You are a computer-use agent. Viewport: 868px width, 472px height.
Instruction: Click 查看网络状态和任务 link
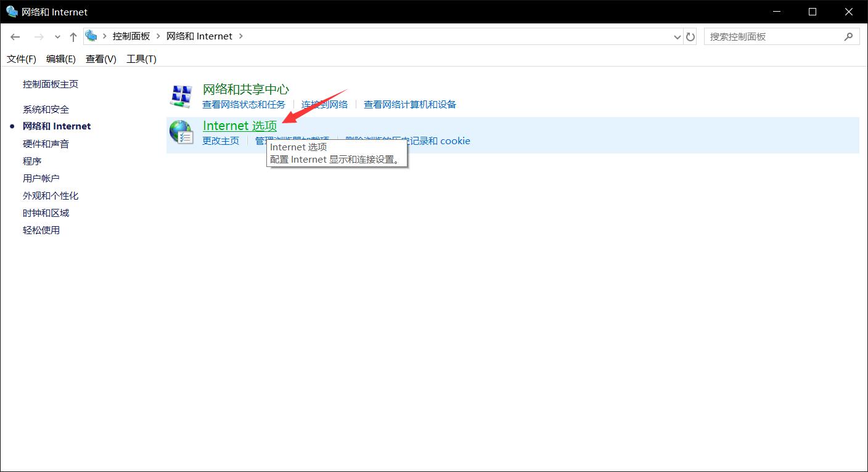coord(244,105)
